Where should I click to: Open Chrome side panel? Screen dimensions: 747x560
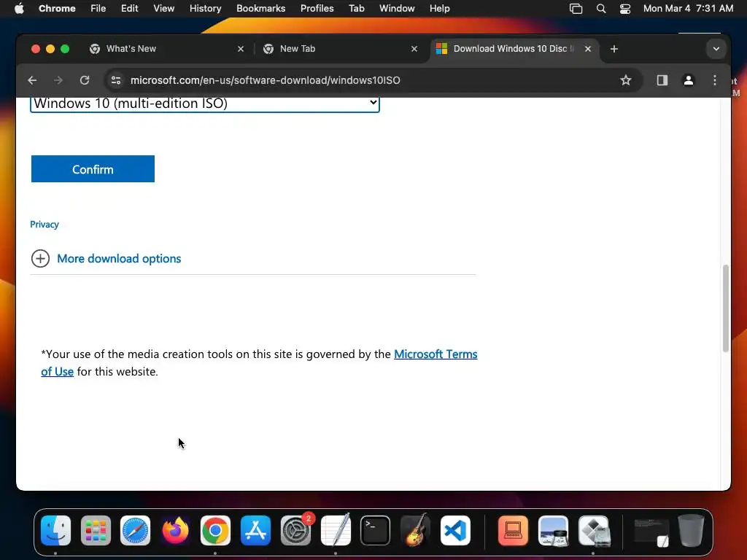[x=662, y=80]
